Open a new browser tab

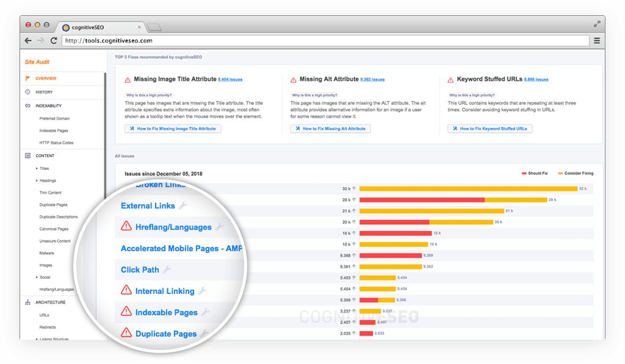[154, 27]
